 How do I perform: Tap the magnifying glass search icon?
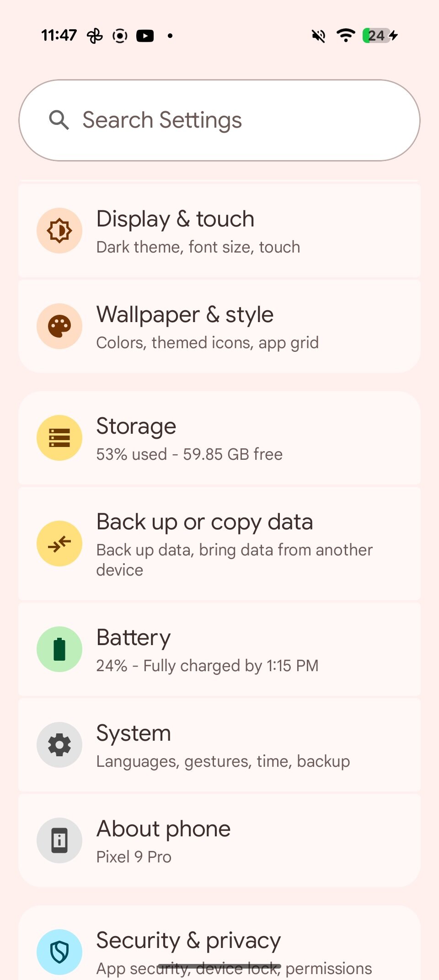59,120
